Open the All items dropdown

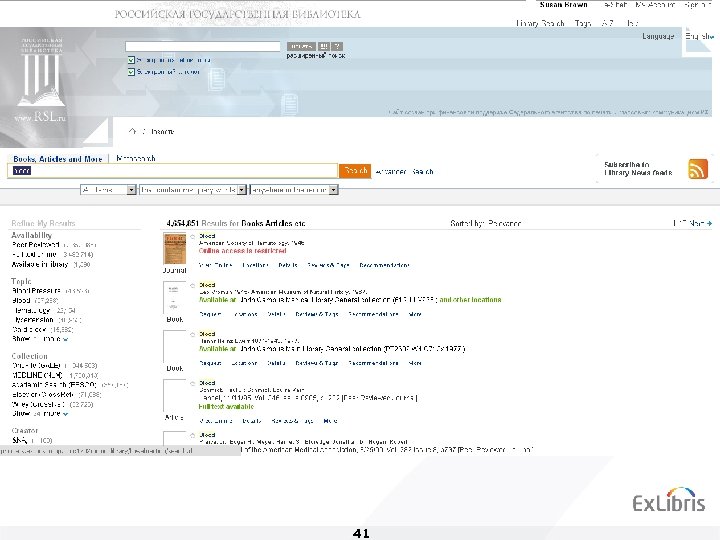click(x=108, y=190)
